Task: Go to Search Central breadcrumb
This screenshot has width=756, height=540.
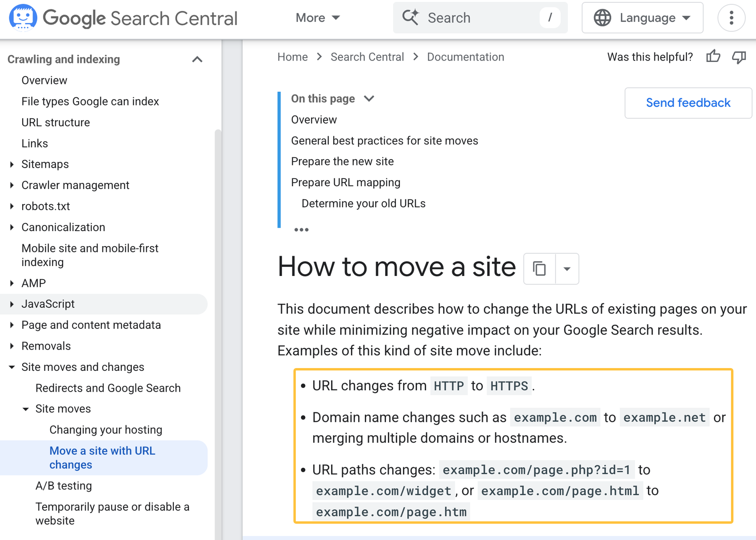Action: click(x=367, y=57)
